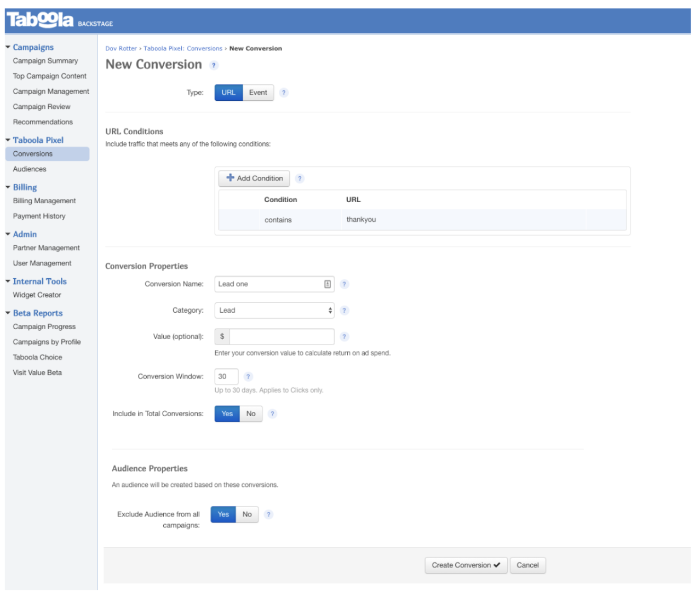Screen dimensions: 700x597
Task: Open Campaign Progress report
Action: point(44,327)
